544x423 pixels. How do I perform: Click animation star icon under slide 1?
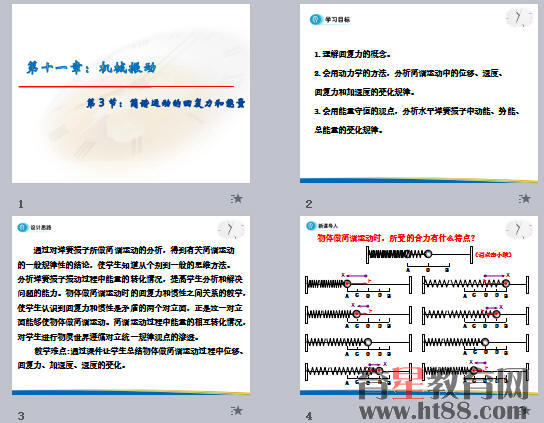coord(237,199)
